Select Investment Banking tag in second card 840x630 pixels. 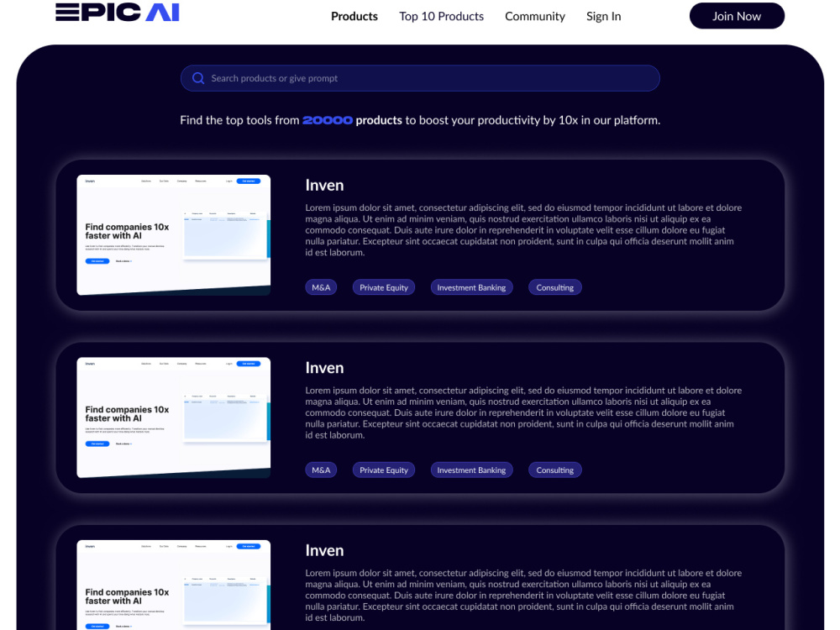[471, 470]
